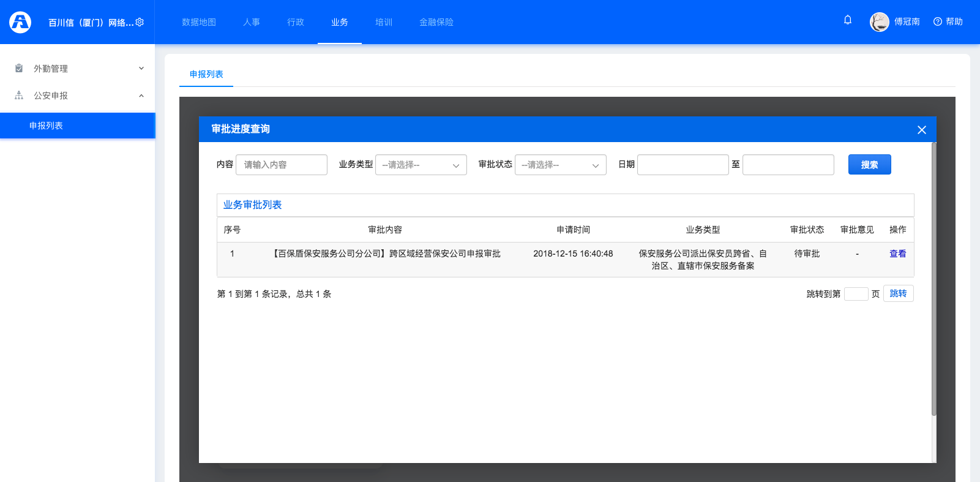Focus the 内容 search input field
980x482 pixels.
(282, 165)
